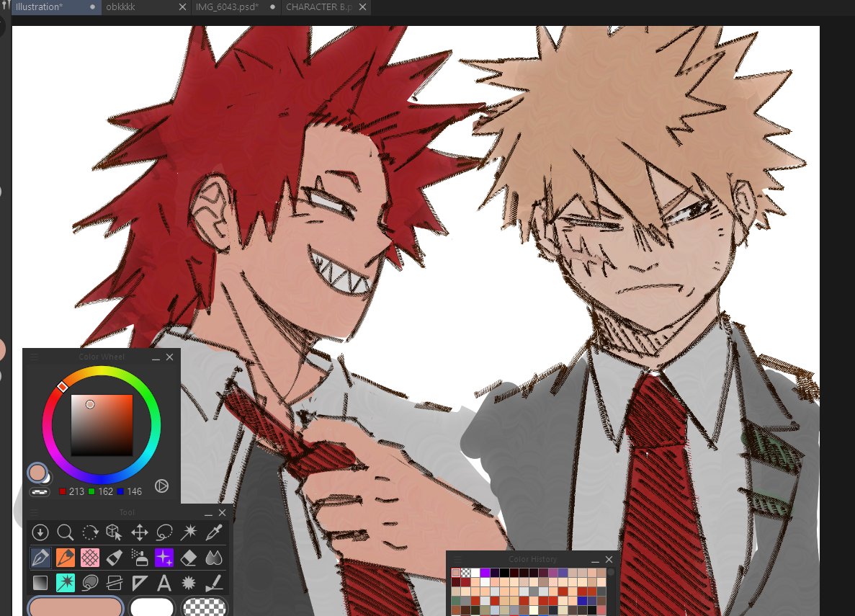Select main drawing color in Tool palette
855x616 pixels.
tap(76, 607)
